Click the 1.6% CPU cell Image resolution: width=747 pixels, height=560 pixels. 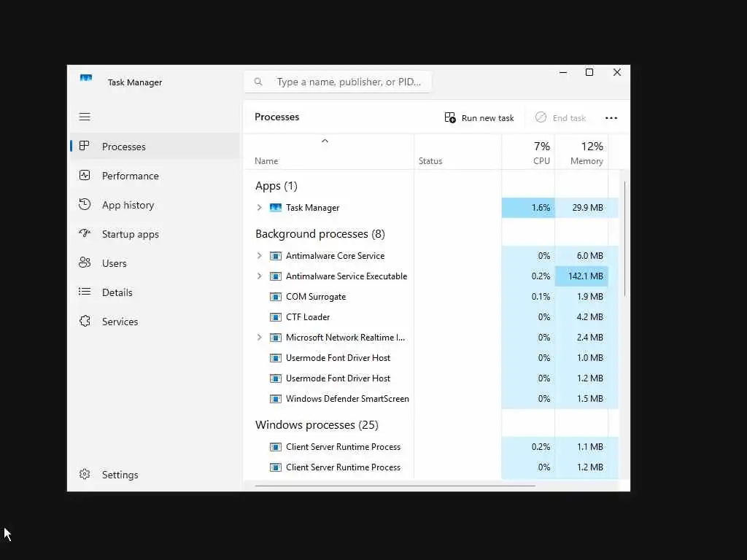tap(528, 208)
